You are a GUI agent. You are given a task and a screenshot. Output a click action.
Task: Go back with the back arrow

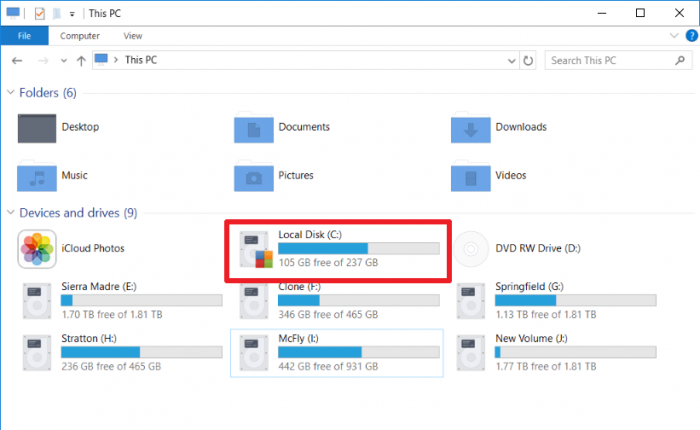tap(17, 60)
